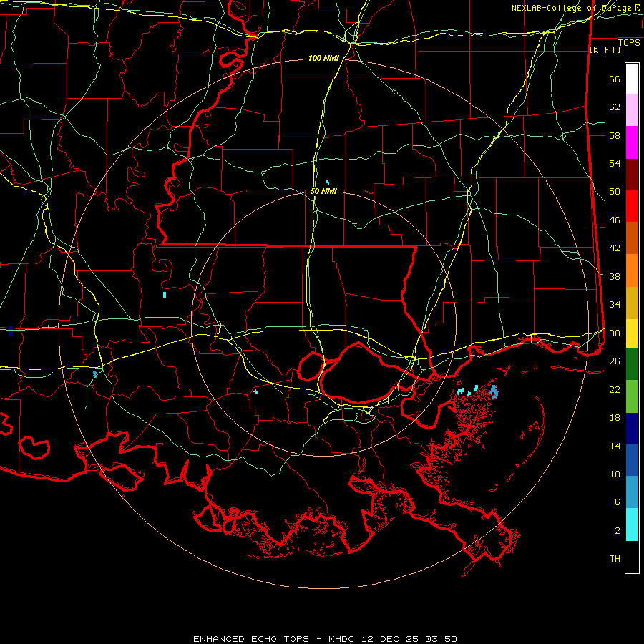
Task: Click the legend value "10"
Action: point(615,474)
